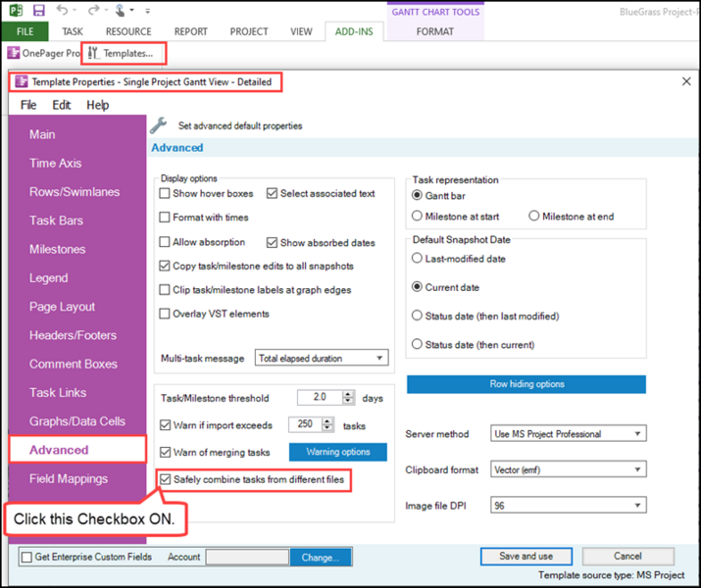Switch to the TASK ribbon tab

click(73, 31)
